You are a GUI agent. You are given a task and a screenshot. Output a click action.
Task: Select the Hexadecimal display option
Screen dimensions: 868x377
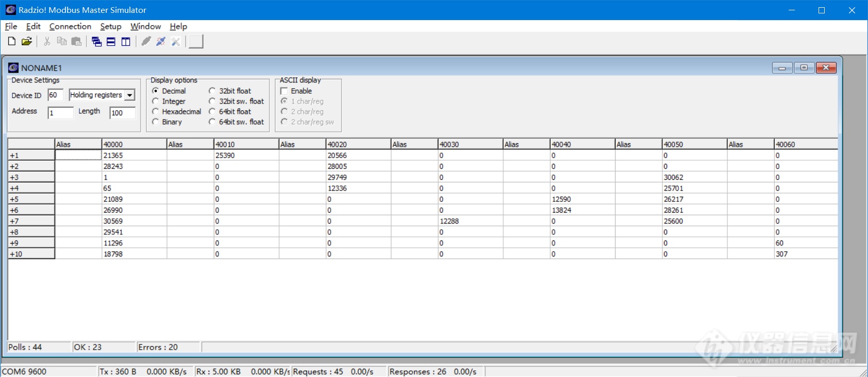156,111
